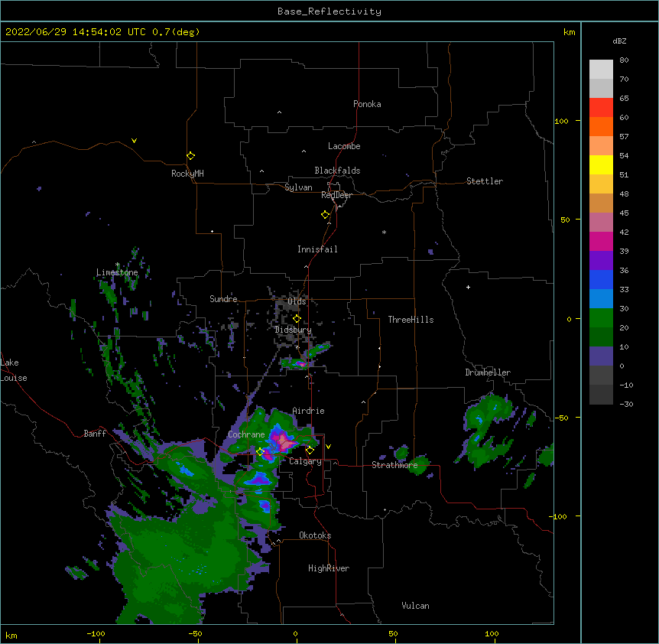Click the yellow diamond marker between Olds and Didsbury
The height and width of the screenshot is (644, 659).
click(297, 318)
